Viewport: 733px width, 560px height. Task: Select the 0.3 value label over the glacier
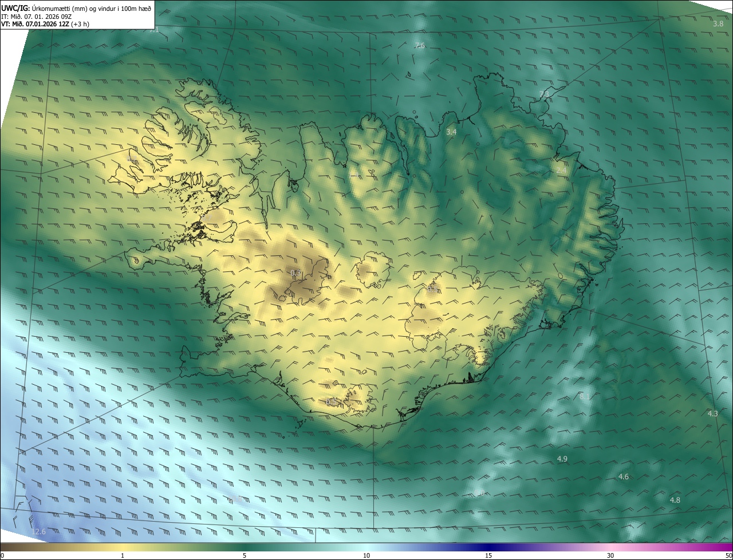(x=296, y=273)
